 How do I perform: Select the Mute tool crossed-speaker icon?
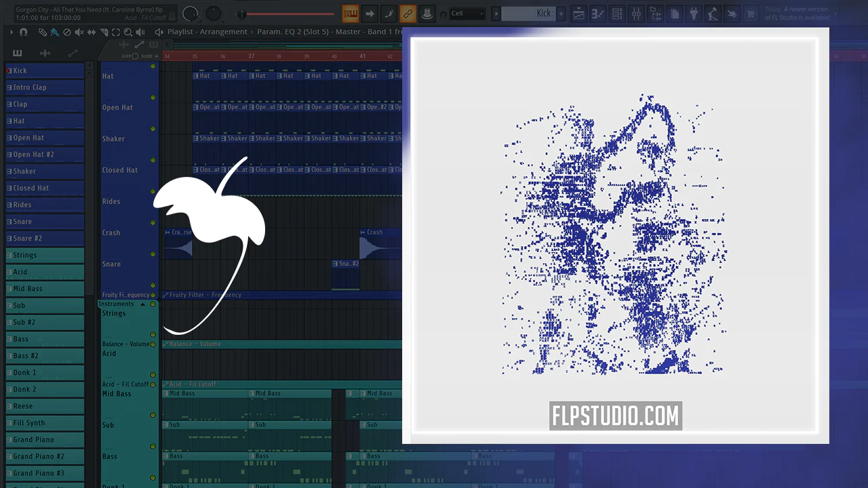[79, 32]
